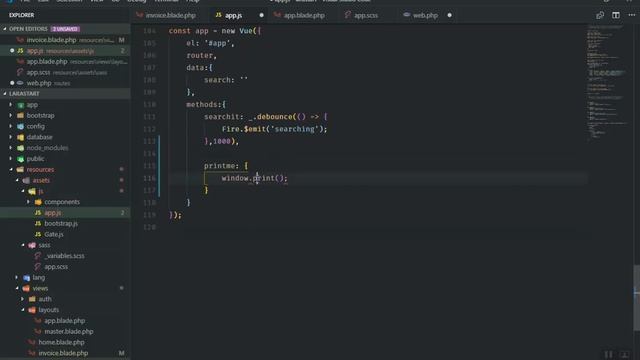
Task: Click the code minimap overview
Action: click(608, 82)
